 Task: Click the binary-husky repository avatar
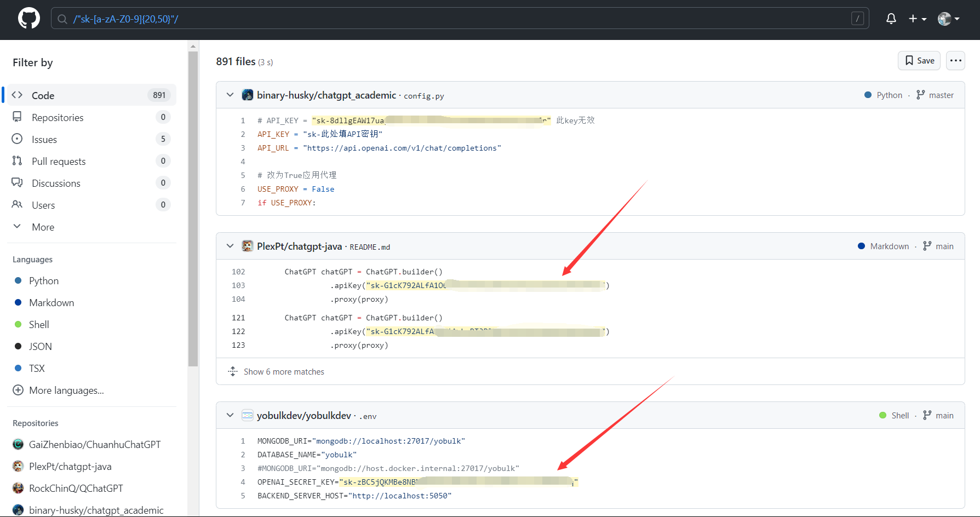[x=248, y=95]
